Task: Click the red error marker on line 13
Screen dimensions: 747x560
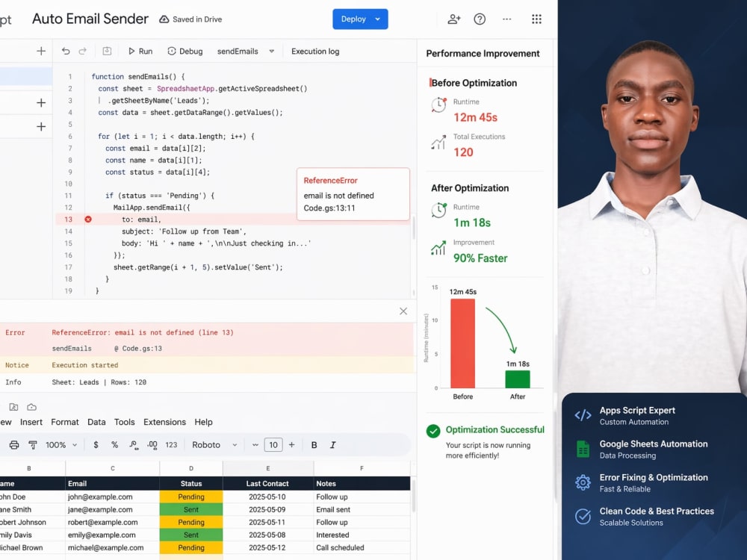Action: [x=88, y=220]
